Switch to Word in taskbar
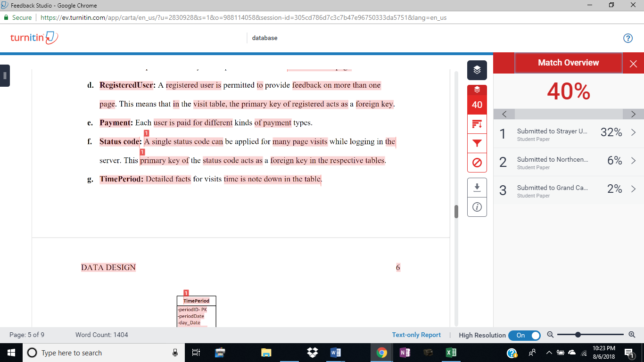The width and height of the screenshot is (644, 362). point(336,353)
